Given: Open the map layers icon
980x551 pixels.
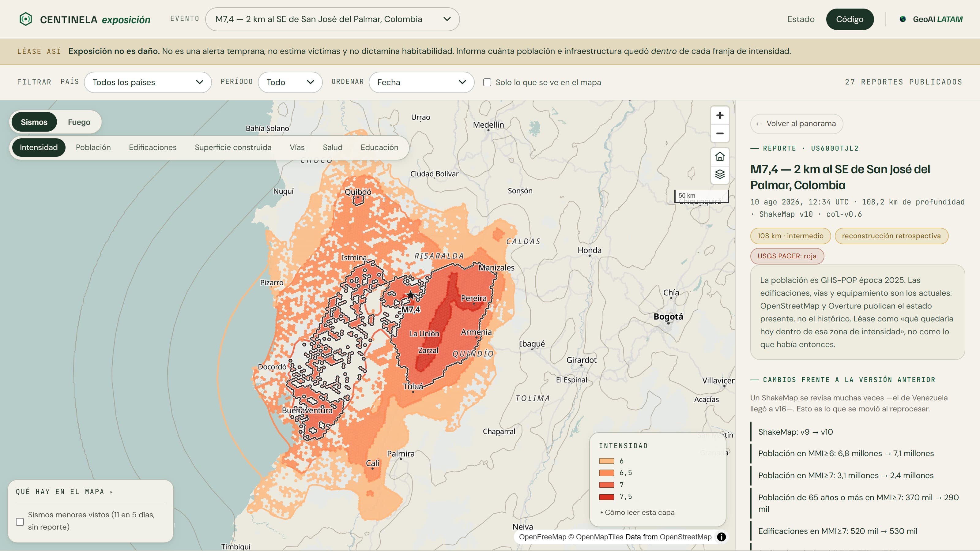Looking at the screenshot, I should (719, 174).
